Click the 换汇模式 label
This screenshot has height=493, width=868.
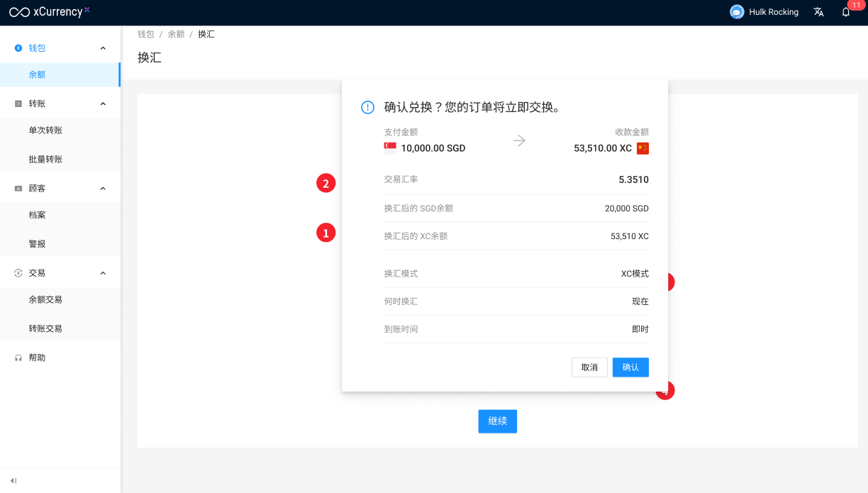click(401, 274)
